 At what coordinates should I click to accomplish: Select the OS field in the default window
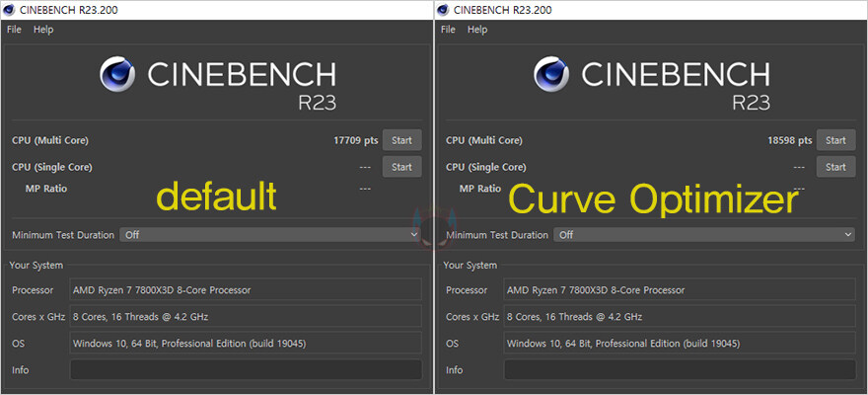click(246, 344)
